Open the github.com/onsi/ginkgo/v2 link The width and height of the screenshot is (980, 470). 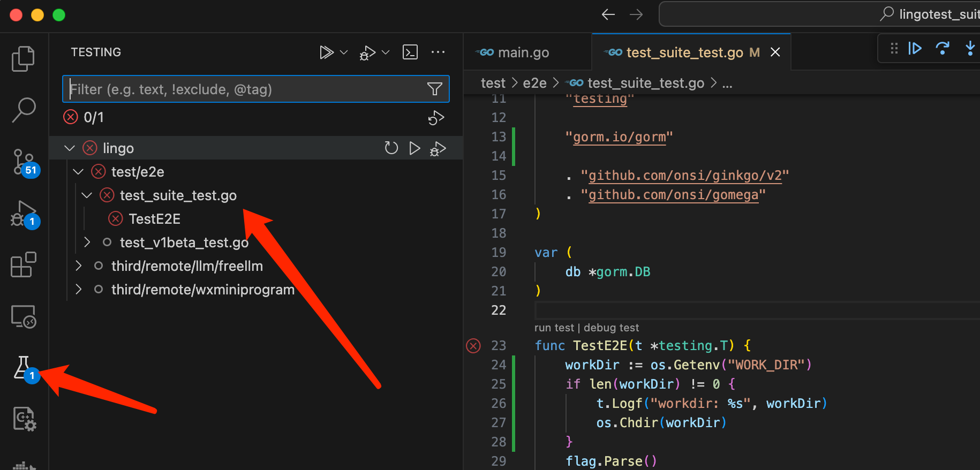pos(685,176)
